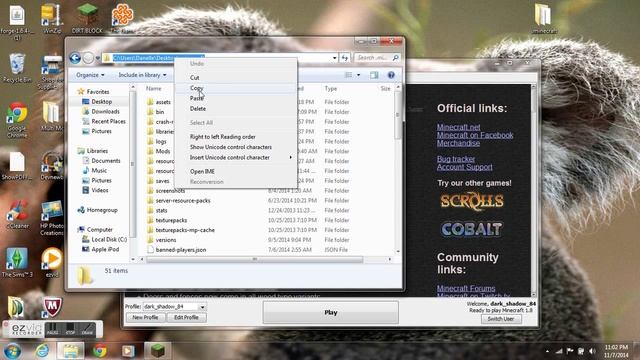Screen dimensions: 640x360
Task: Expand Insert Unicode control character submenu
Action: point(236,158)
